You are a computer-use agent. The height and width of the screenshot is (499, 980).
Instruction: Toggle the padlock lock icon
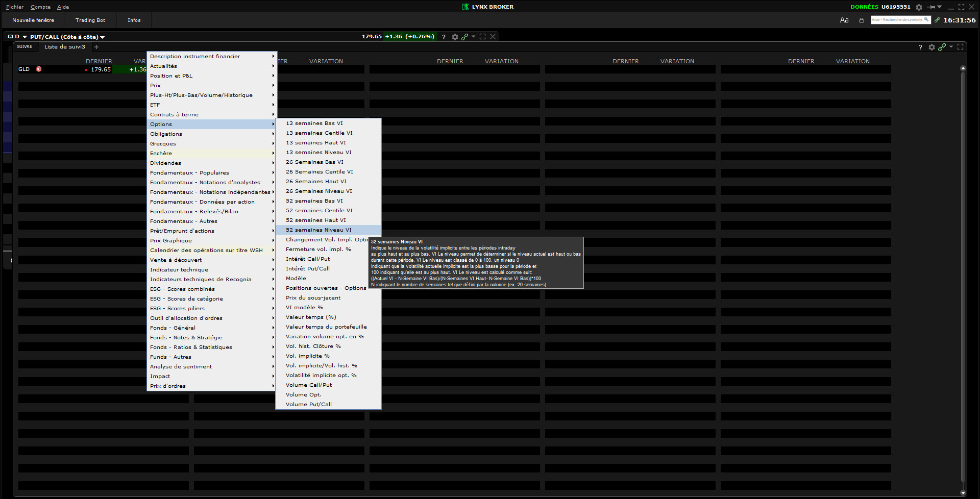coord(862,20)
